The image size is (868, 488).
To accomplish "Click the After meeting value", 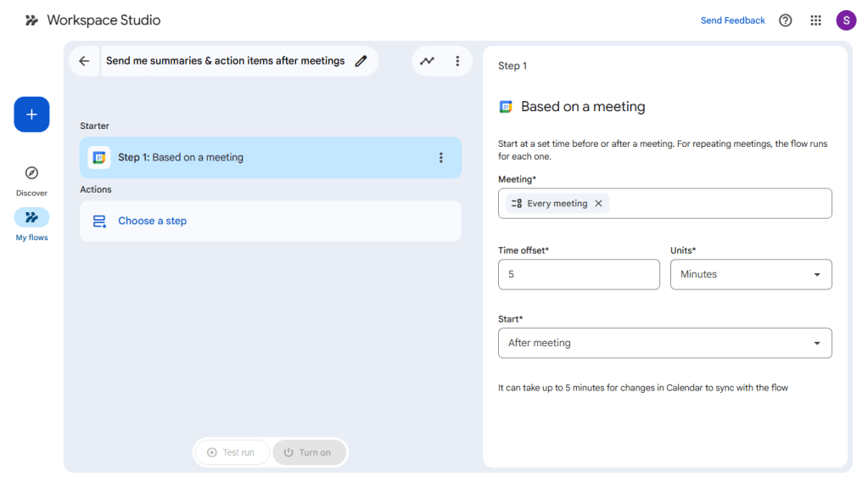I will (539, 343).
